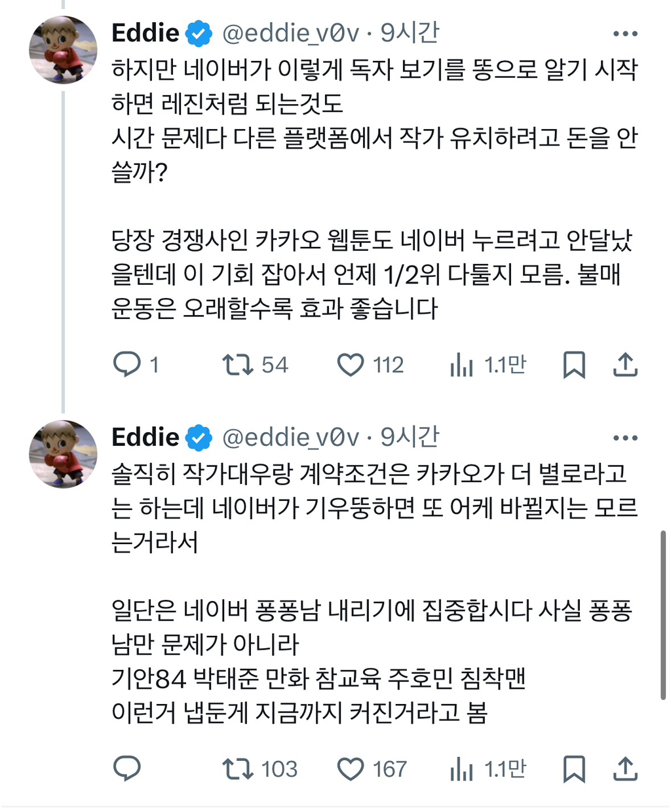Select the share icon on the second tweet
Screen dimensions: 671x812
pyautogui.click(x=626, y=769)
